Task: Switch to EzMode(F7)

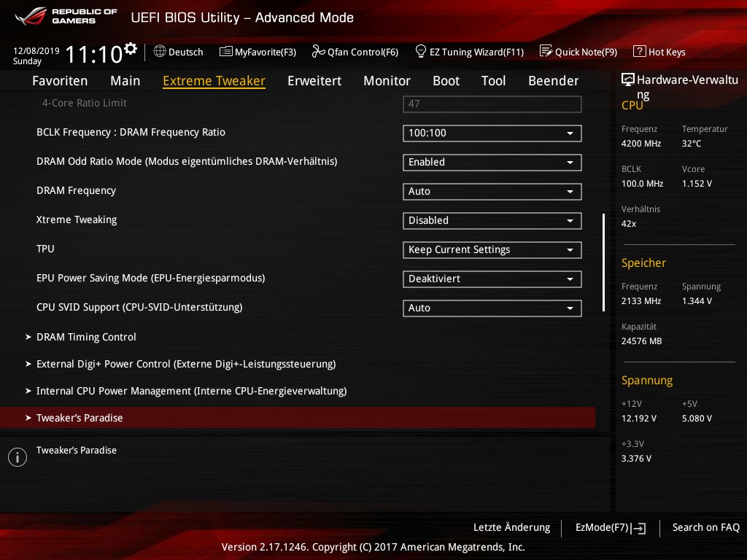Action: point(611,528)
